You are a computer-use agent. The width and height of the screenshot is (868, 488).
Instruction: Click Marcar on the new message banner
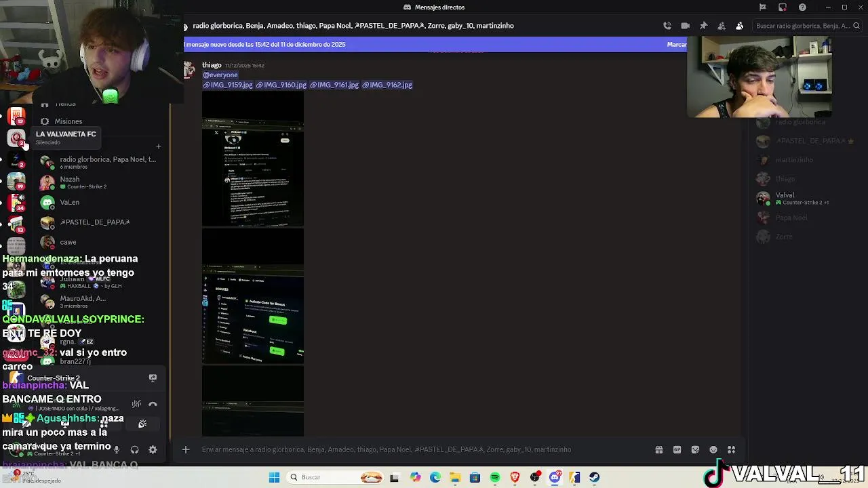(676, 44)
